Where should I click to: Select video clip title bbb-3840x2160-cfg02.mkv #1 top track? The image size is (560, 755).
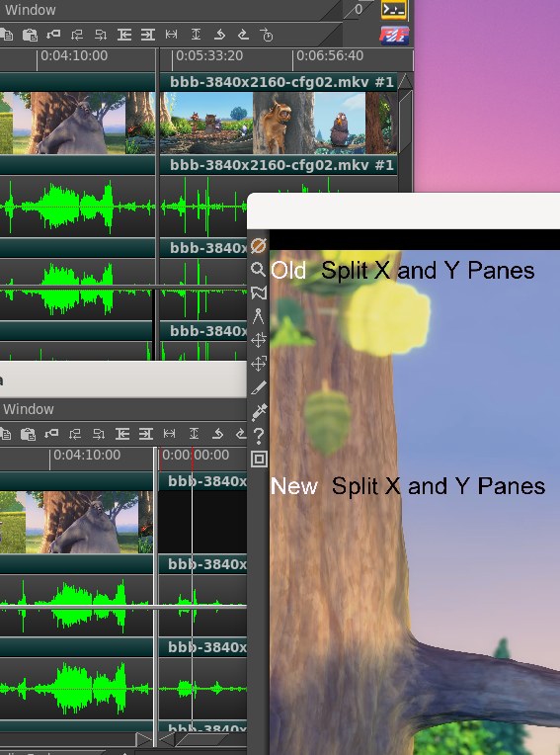[281, 82]
